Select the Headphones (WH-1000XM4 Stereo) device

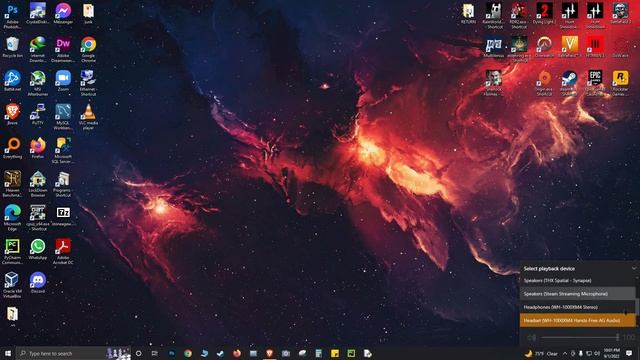pos(578,307)
